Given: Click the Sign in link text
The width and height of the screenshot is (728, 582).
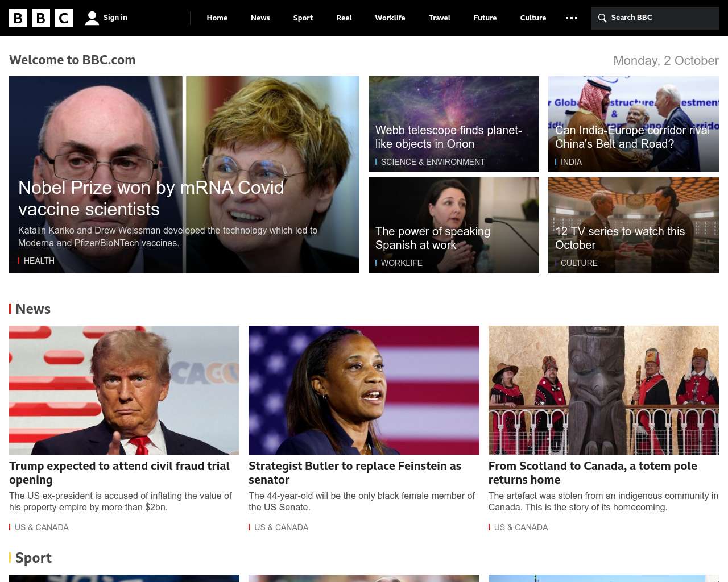Looking at the screenshot, I should tap(115, 18).
